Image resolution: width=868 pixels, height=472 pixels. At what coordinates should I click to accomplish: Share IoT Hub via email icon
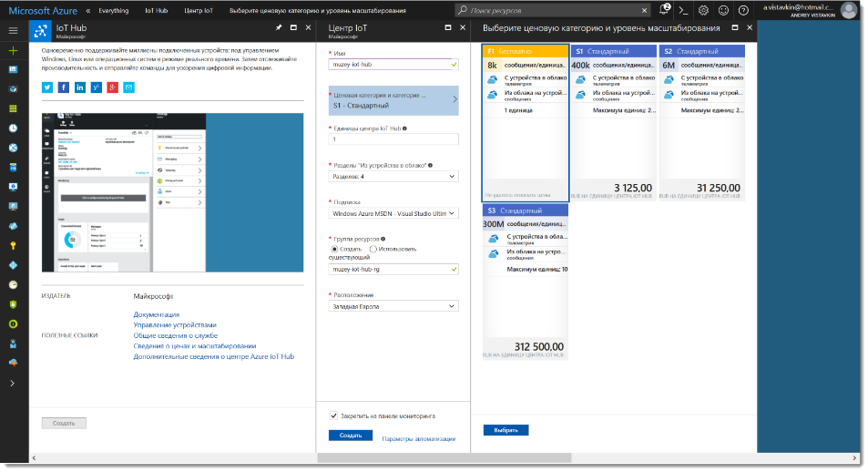pyautogui.click(x=129, y=87)
